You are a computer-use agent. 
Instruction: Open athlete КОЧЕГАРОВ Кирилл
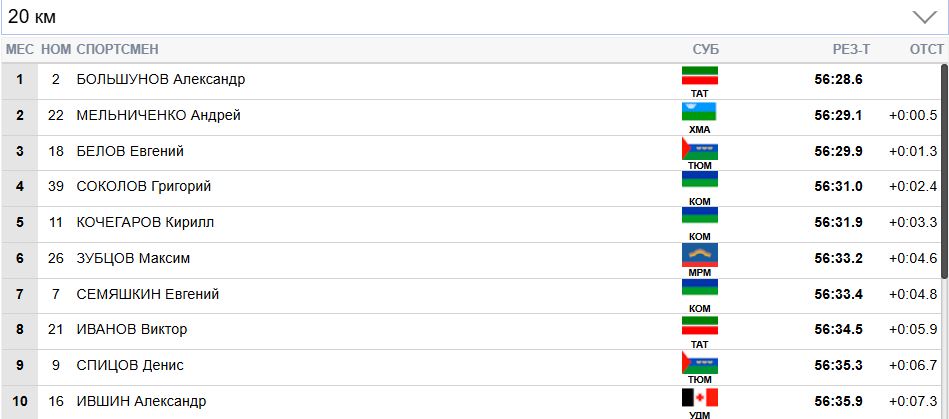[x=145, y=223]
